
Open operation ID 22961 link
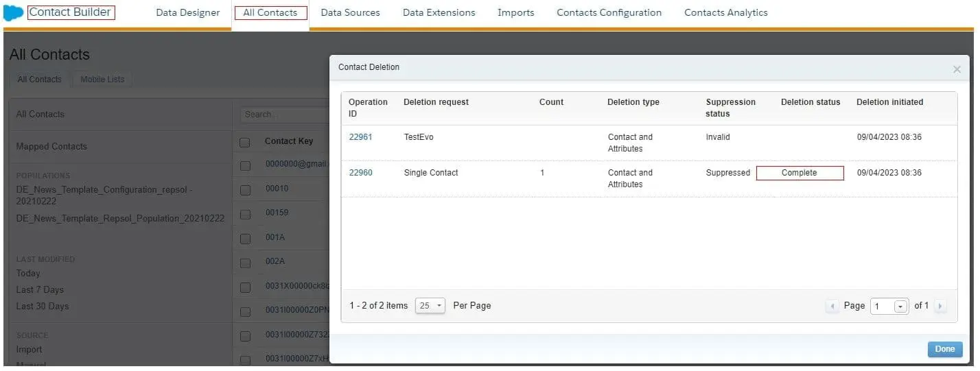(x=360, y=137)
